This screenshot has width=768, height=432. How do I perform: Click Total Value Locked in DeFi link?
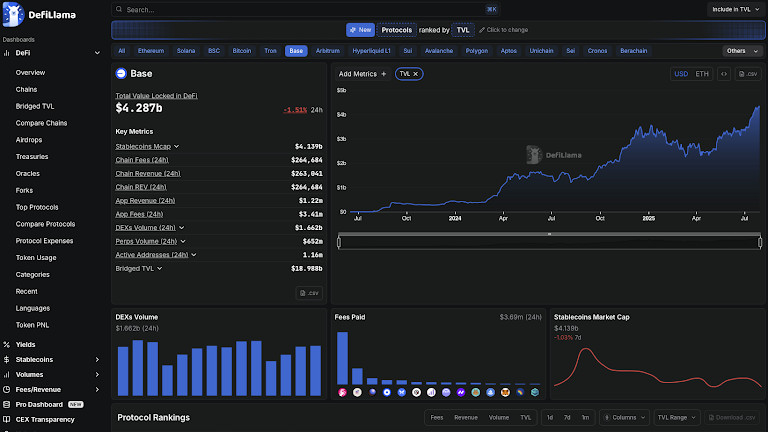point(156,96)
